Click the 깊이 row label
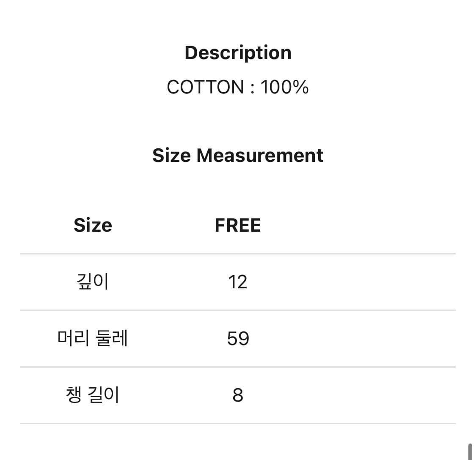The image size is (476, 460). [x=93, y=282]
